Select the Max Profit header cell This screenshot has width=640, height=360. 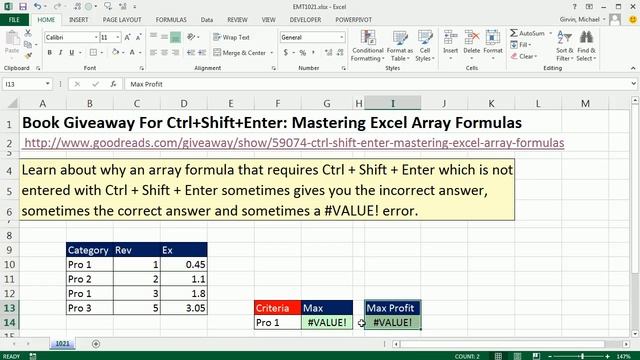392,308
